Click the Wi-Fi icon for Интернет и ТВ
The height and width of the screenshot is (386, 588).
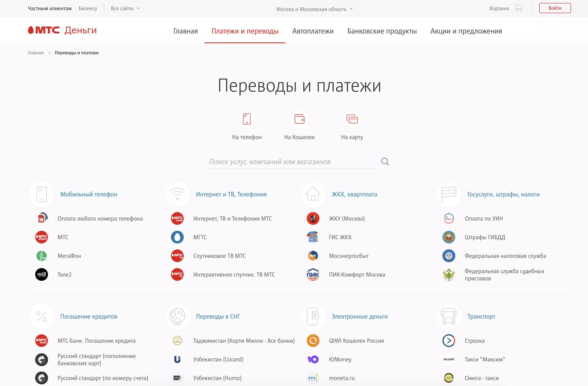click(x=177, y=194)
